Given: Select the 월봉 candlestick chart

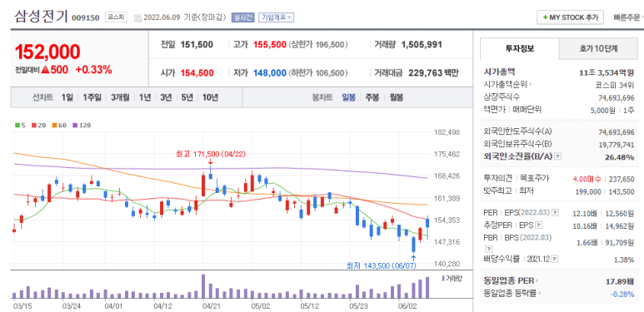Looking at the screenshot, I should coord(397,97).
